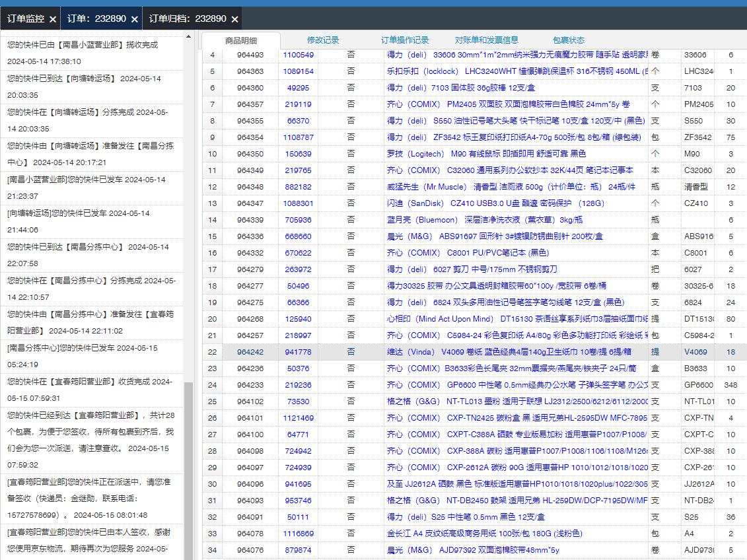747x560 pixels.
Task: Click the 已到达【南昌分拣中心】 tracking entry
Action: [x=91, y=256]
